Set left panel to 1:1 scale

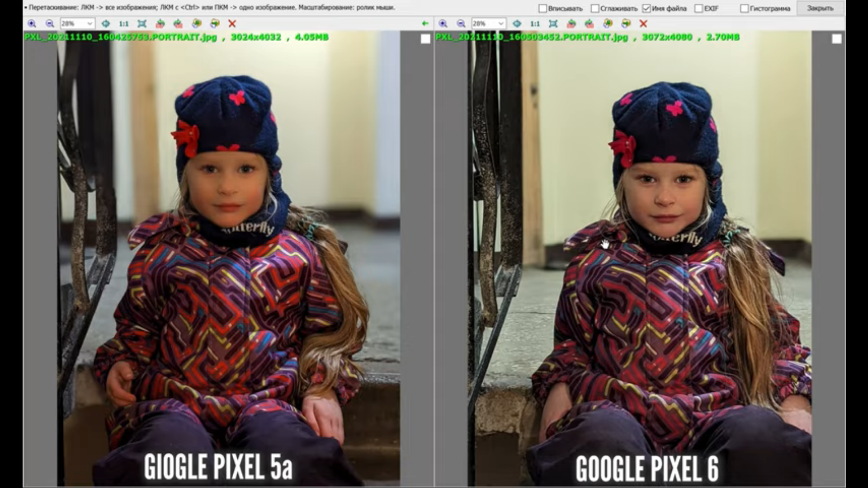[123, 23]
